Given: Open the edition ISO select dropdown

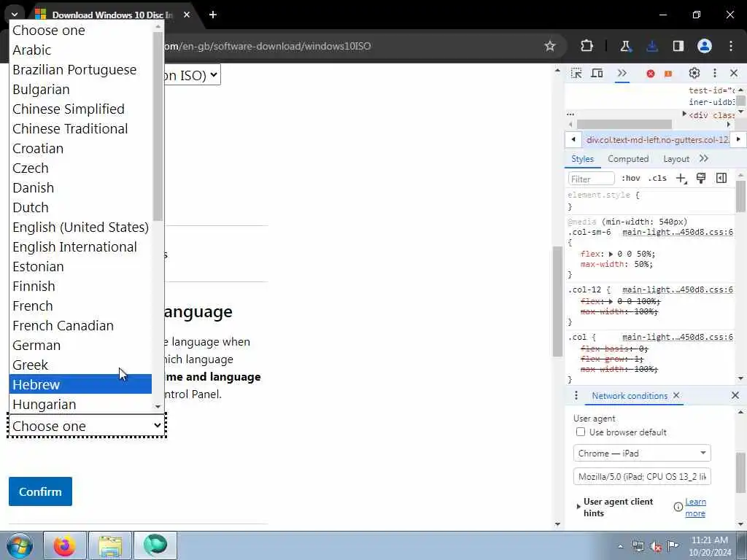Looking at the screenshot, I should click(192, 75).
